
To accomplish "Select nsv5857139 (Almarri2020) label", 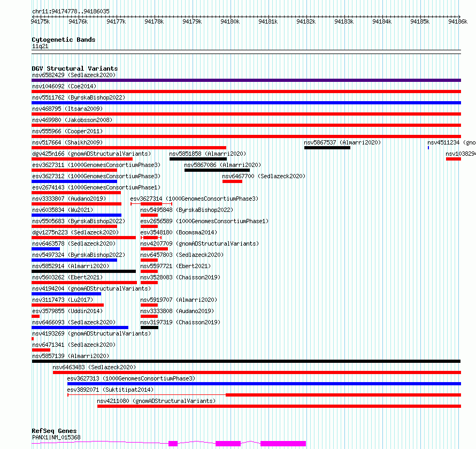I will click(71, 356).
